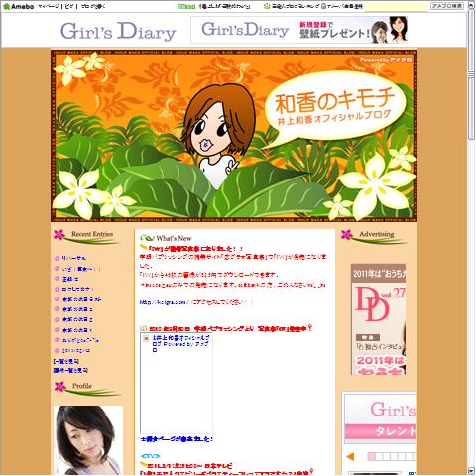Click the pink Girl's talent banner on right
Viewport: 476px width, 476px height.
click(380, 418)
